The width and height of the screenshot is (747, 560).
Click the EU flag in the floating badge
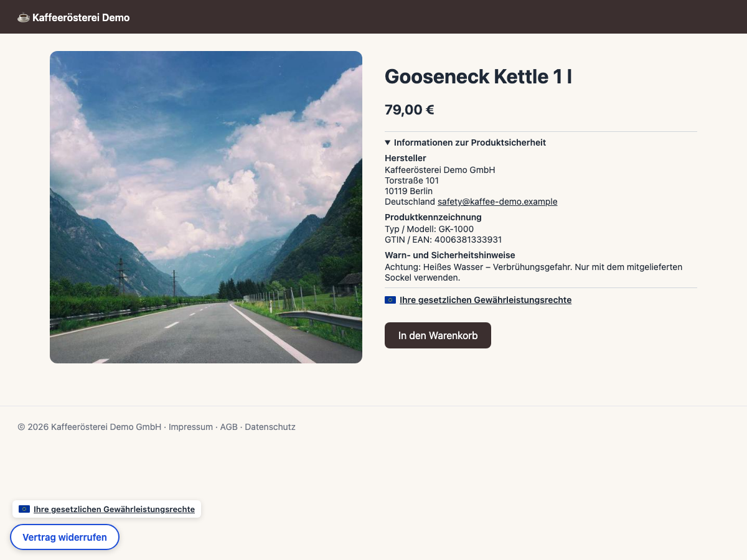tap(24, 509)
